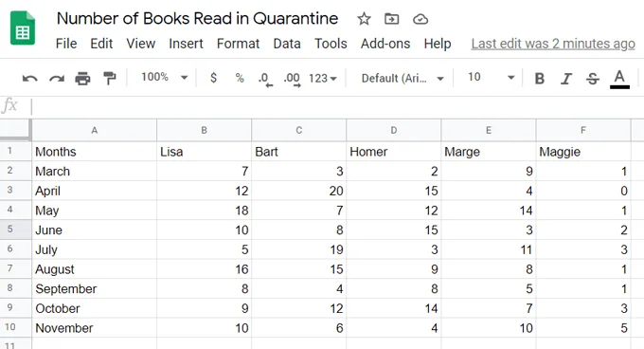Screen dimensions: 644x349
Task: Redo the last action
Action: pos(57,78)
